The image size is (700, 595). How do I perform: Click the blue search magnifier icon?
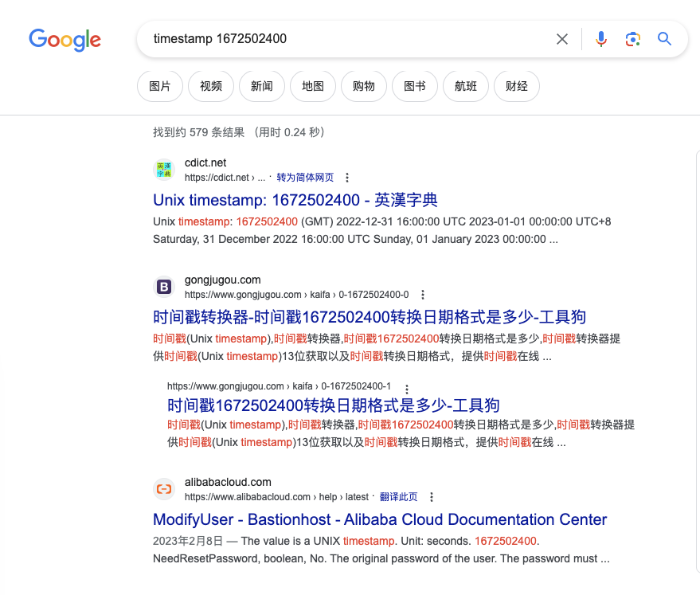coord(664,38)
